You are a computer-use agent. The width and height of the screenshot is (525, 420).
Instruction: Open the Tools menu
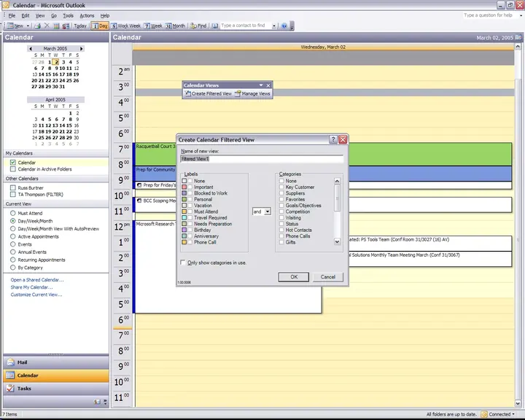[x=68, y=16]
